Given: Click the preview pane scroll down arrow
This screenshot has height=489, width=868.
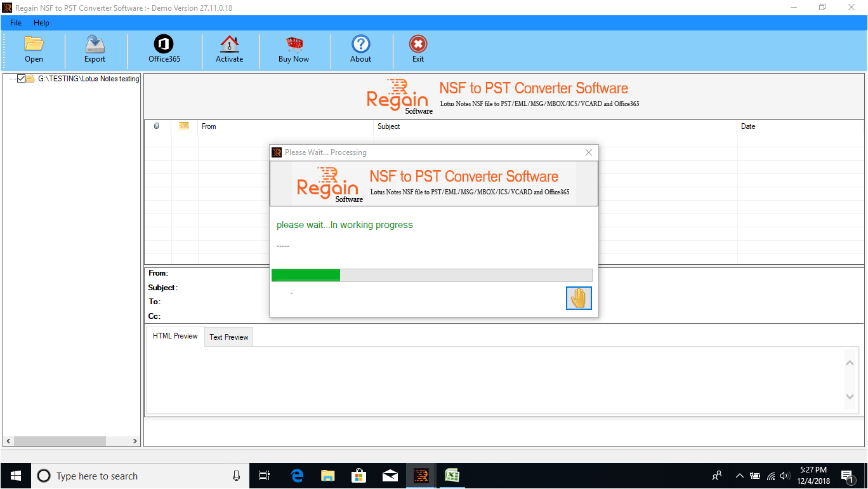Looking at the screenshot, I should [850, 396].
